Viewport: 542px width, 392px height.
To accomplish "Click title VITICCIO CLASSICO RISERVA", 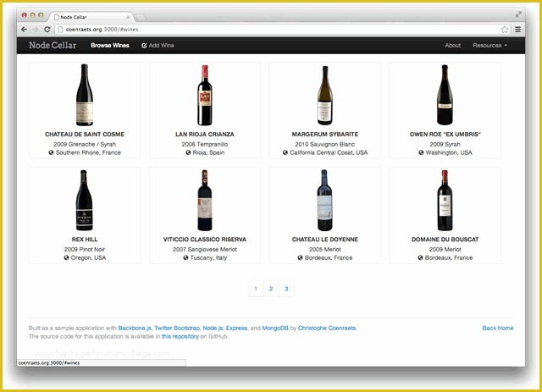I will (205, 240).
